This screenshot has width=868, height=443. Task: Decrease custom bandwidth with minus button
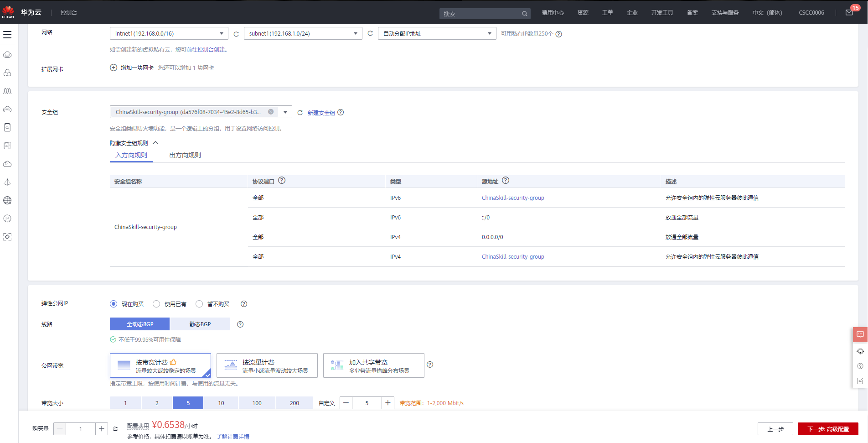pos(346,403)
